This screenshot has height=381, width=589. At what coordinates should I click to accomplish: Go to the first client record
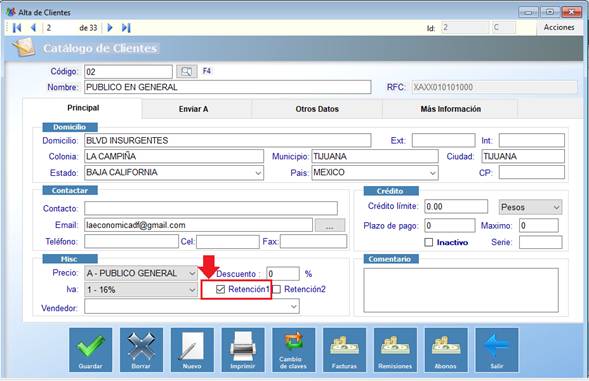click(x=17, y=27)
